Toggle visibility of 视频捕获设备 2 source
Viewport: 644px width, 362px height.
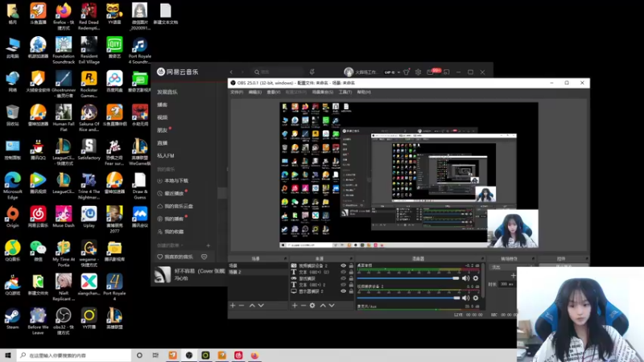[344, 265]
